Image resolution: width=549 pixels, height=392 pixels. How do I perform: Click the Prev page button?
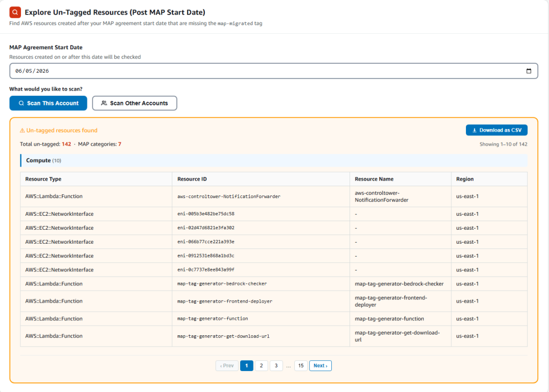point(227,365)
